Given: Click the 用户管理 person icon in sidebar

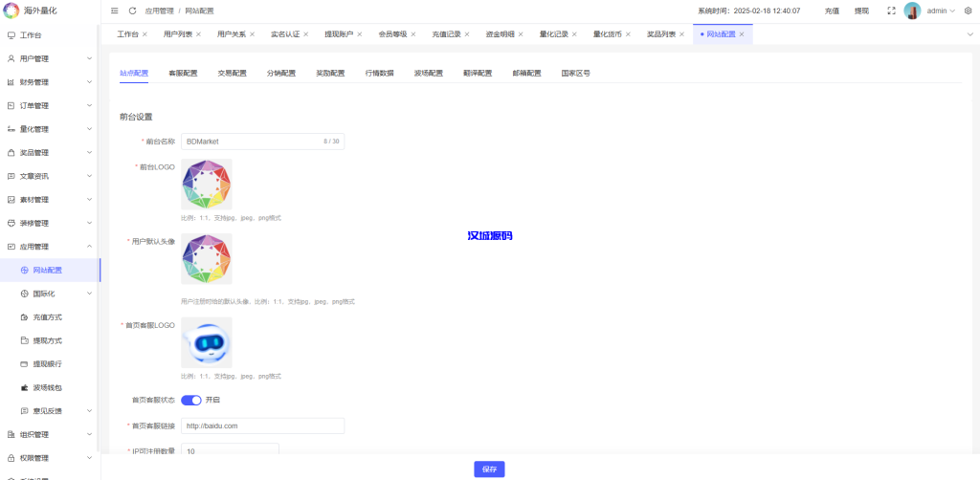Looking at the screenshot, I should 11,58.
